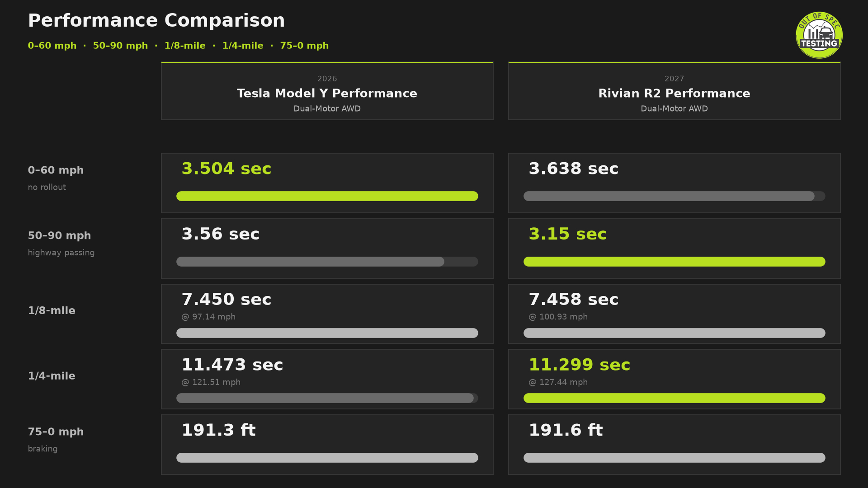The height and width of the screenshot is (488, 868).
Task: Click the Tesla Model Y Performance header card
Action: coord(327,91)
